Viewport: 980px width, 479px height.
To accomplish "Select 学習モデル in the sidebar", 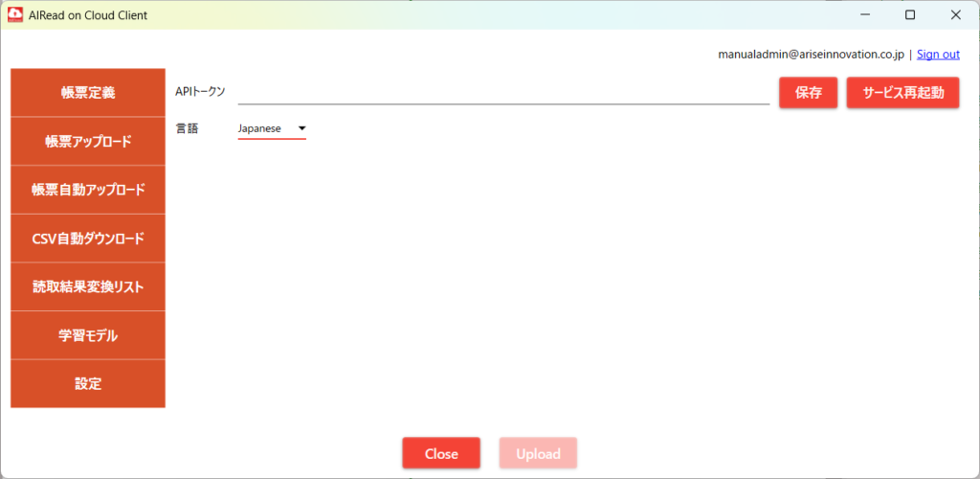I will pos(88,335).
